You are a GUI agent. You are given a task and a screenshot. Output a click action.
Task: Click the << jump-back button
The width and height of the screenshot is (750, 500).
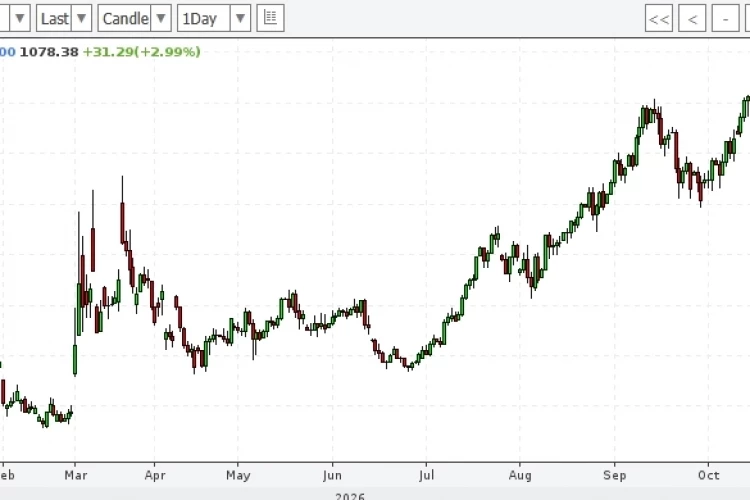click(659, 19)
